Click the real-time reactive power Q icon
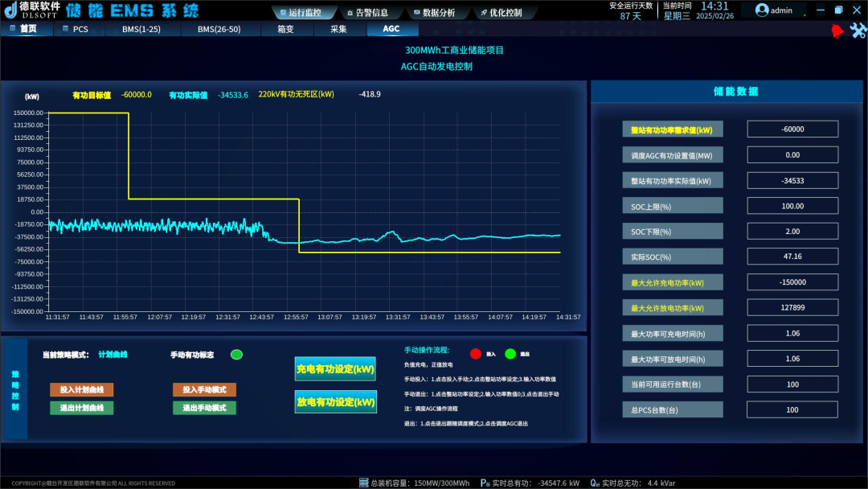This screenshot has width=868, height=489. (x=595, y=483)
